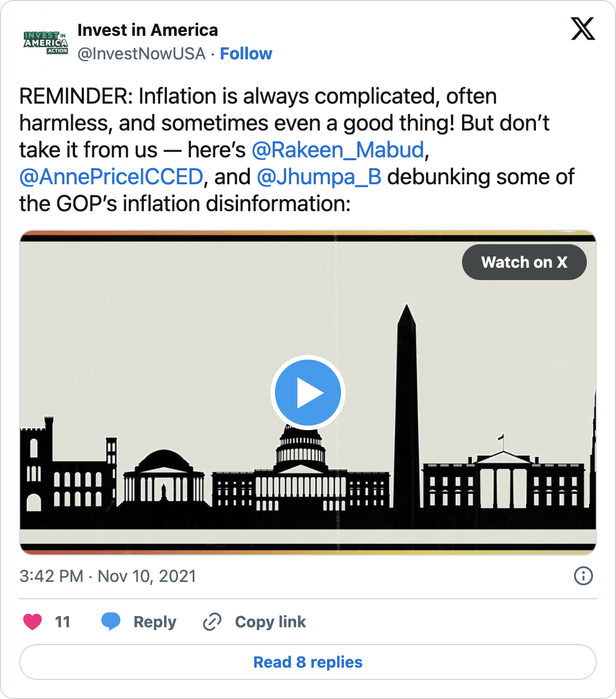Open the @Jhumpa_B mention
Image resolution: width=616 pixels, height=699 pixels.
tap(319, 177)
